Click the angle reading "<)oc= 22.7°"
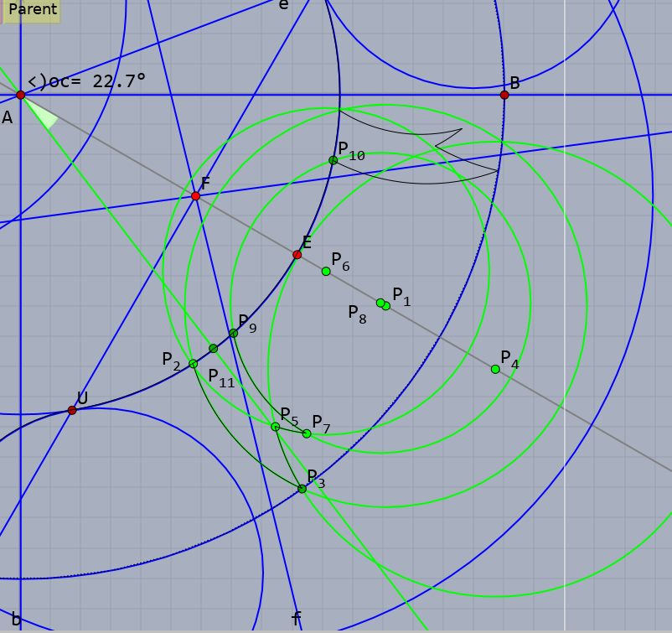The width and height of the screenshot is (672, 633). pyautogui.click(x=86, y=81)
